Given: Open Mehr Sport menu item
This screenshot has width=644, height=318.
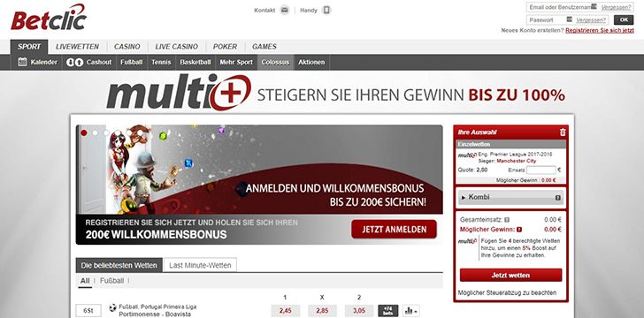Looking at the screenshot, I should (x=236, y=63).
